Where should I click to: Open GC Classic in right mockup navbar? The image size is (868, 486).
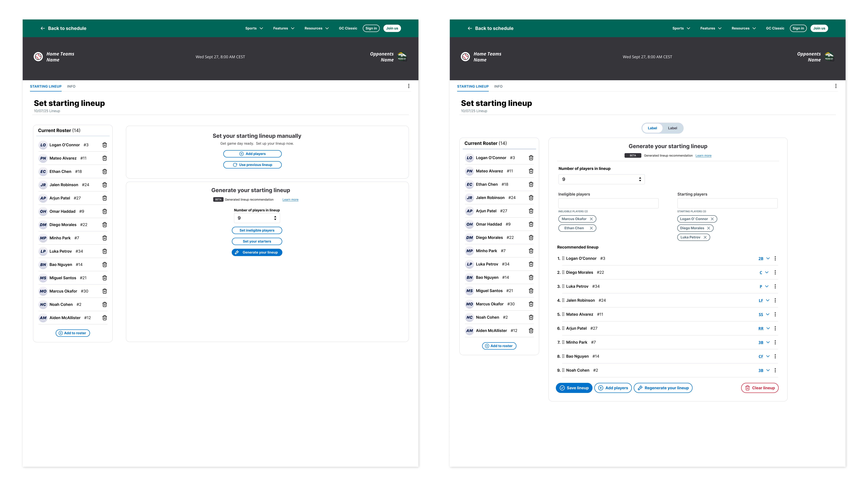click(775, 28)
